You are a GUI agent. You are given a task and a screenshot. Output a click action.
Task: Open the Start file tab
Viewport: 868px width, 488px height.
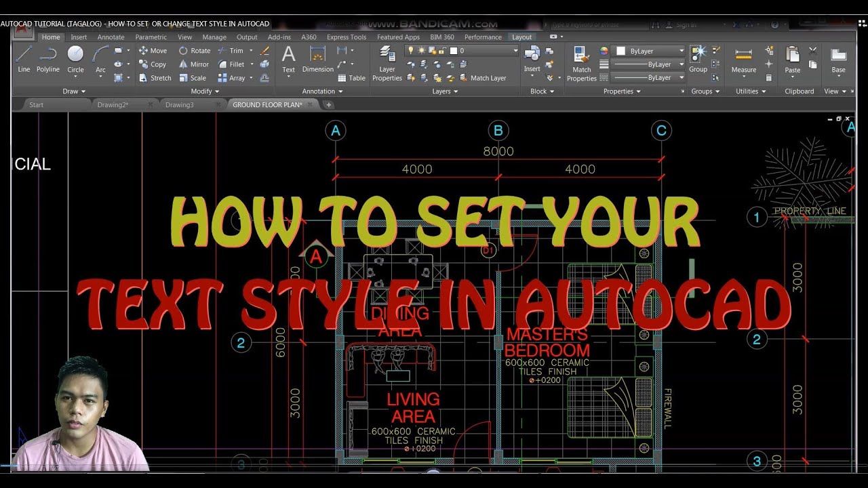[x=37, y=105]
